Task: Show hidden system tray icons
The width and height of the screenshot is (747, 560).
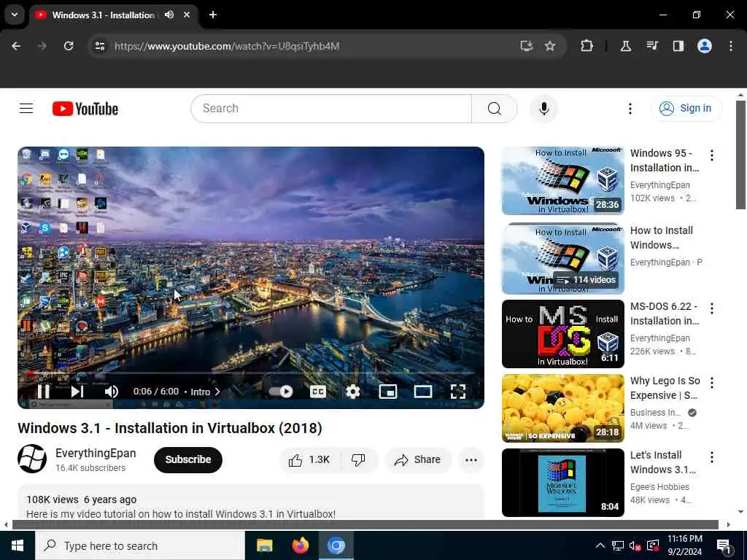Action: (x=600, y=545)
